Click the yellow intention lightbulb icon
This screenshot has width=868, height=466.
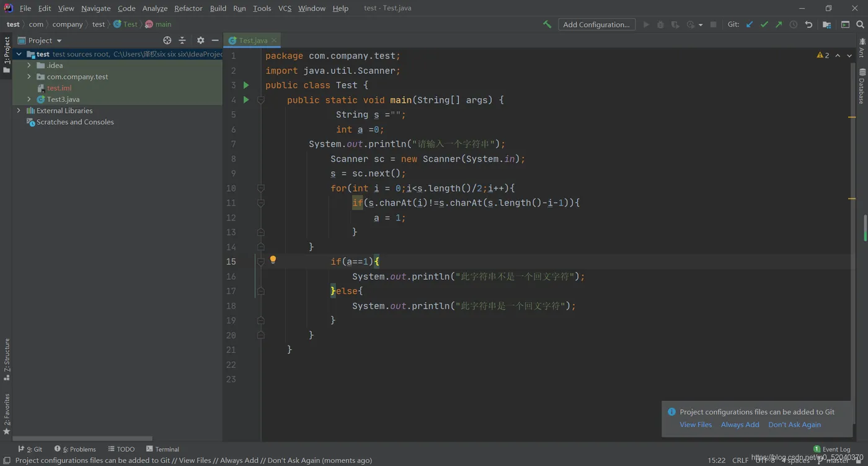tap(273, 260)
